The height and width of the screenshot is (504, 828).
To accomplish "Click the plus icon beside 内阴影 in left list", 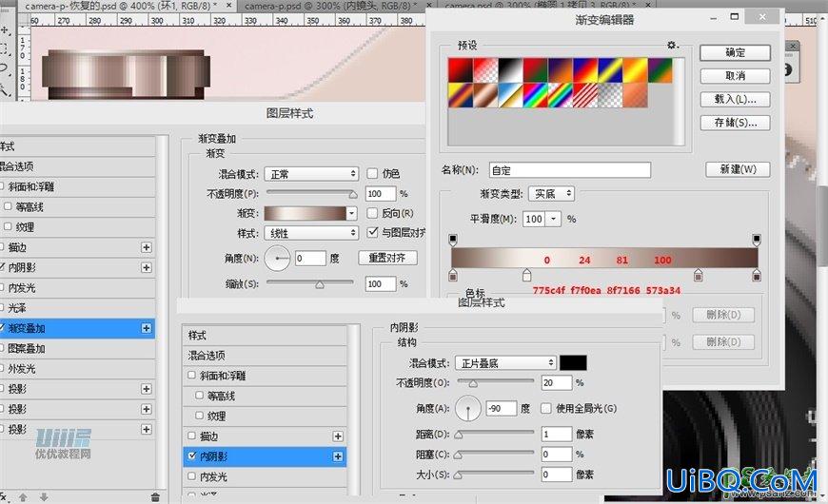I will click(x=147, y=267).
